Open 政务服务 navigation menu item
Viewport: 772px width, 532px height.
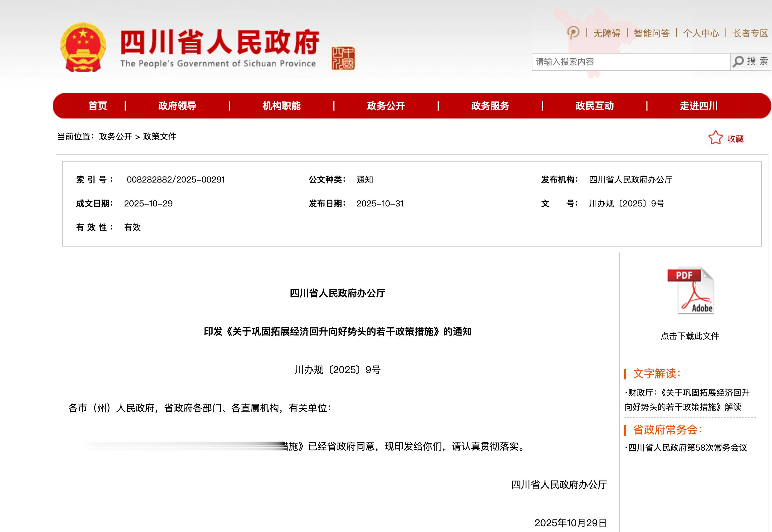point(490,106)
